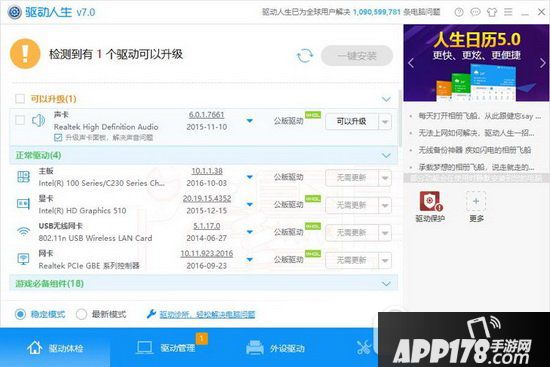Viewport: 550px width, 367px height.
Task: Open version link 10.1.1.38
Action: pyautogui.click(x=207, y=171)
